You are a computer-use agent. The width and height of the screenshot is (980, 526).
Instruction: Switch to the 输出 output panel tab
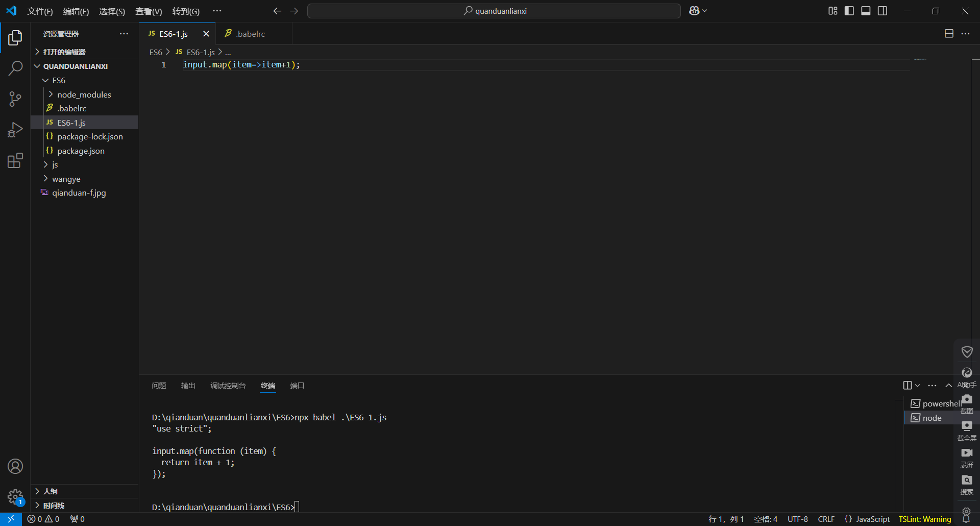(188, 386)
